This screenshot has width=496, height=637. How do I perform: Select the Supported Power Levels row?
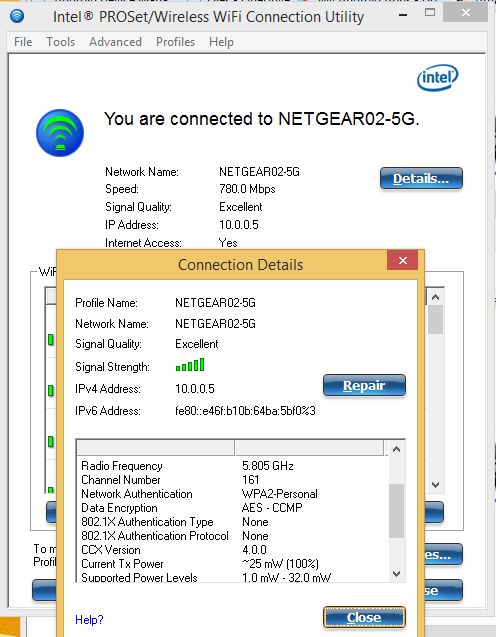(232, 577)
